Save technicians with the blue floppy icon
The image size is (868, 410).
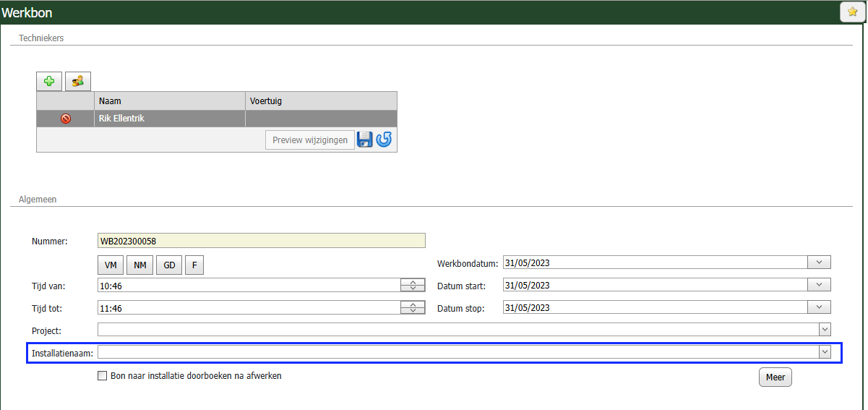click(365, 140)
